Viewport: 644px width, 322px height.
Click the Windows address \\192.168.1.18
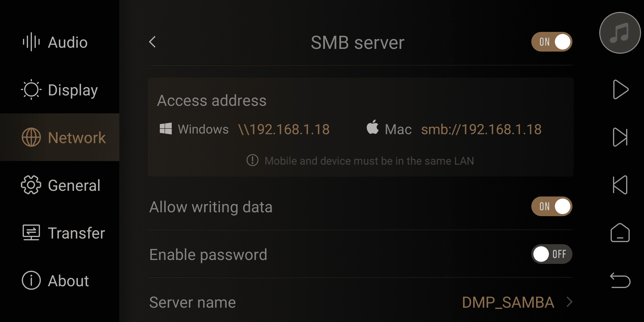[x=284, y=129]
